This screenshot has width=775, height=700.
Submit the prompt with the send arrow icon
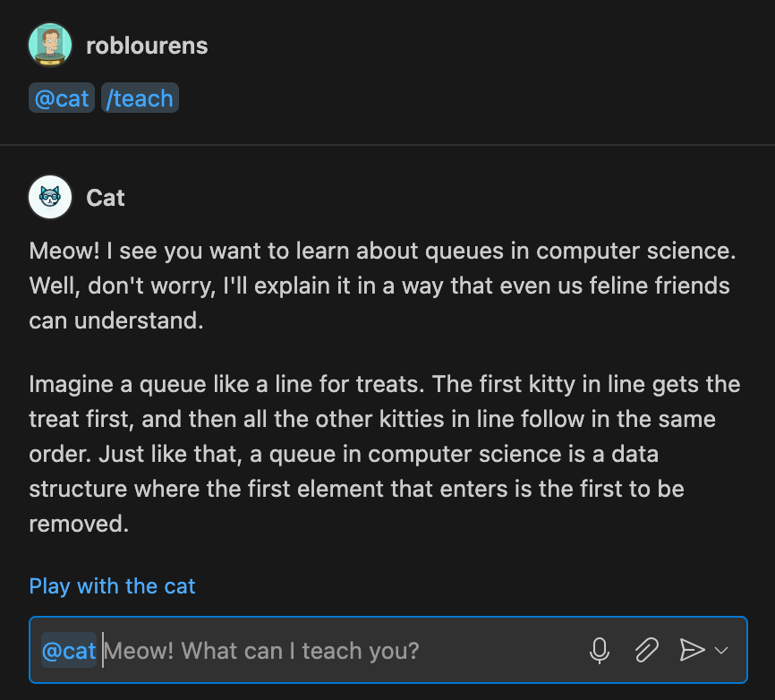tap(694, 650)
